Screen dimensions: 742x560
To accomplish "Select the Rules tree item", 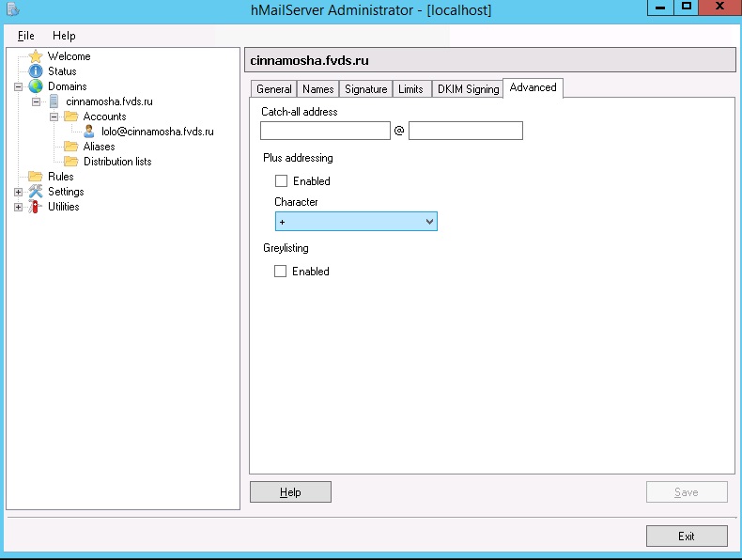I will [60, 177].
